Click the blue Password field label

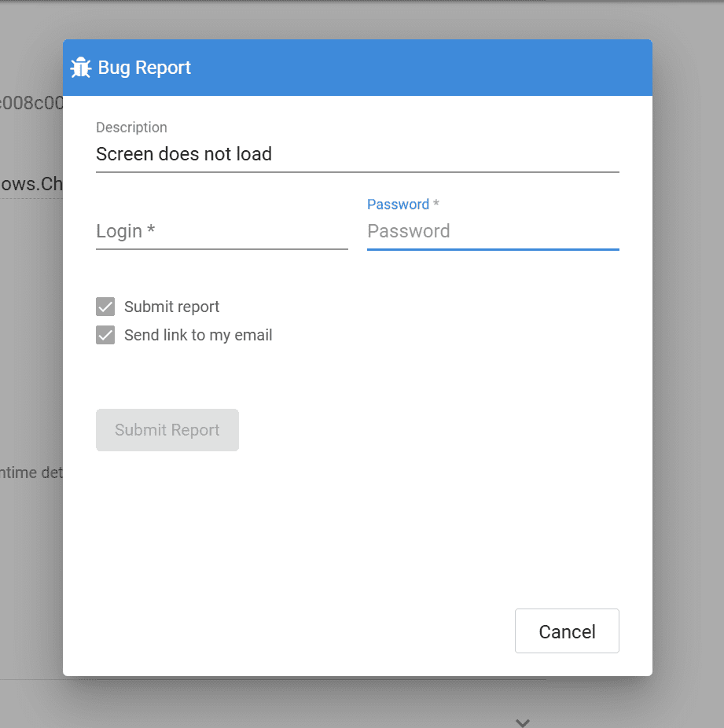(x=398, y=204)
